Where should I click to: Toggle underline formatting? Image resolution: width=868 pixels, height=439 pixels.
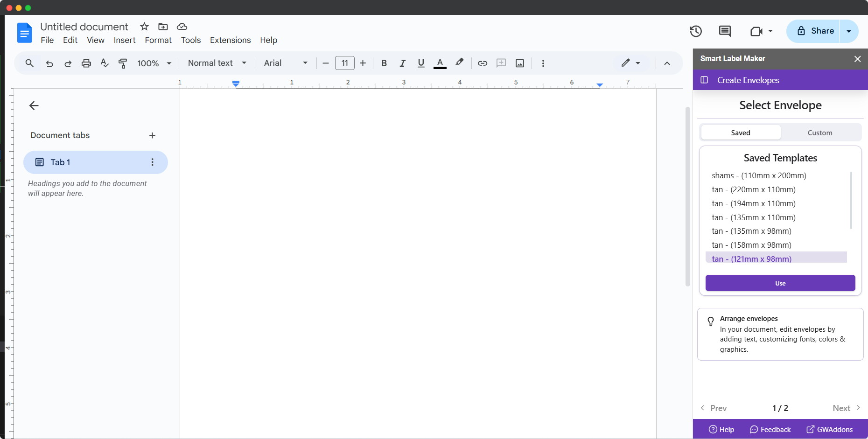click(x=421, y=63)
